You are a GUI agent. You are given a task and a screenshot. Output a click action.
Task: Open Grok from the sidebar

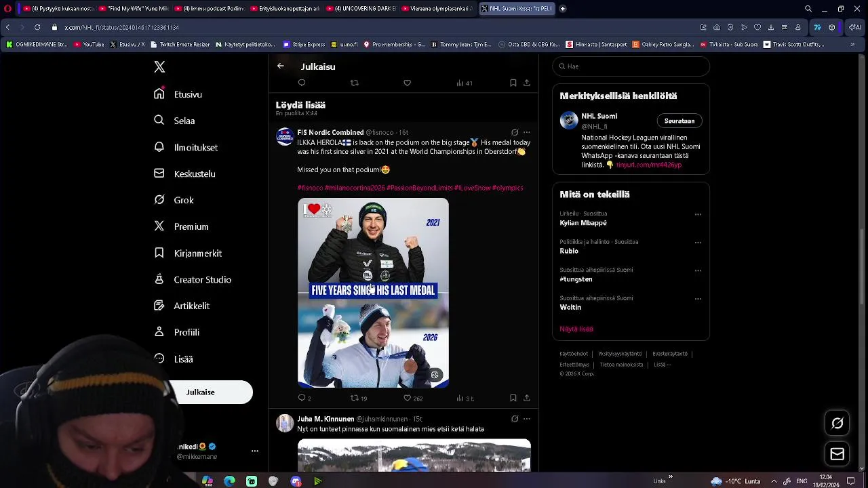[x=174, y=200]
